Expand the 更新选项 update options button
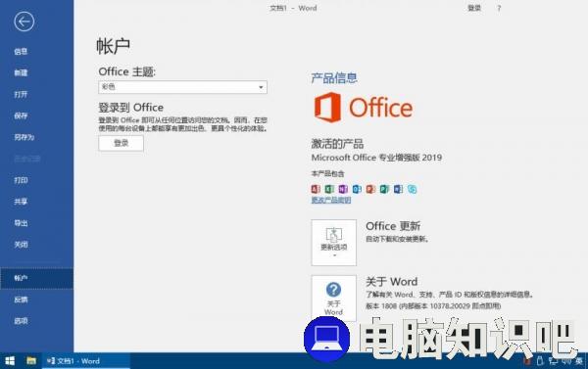This screenshot has height=369, width=588. click(x=334, y=243)
